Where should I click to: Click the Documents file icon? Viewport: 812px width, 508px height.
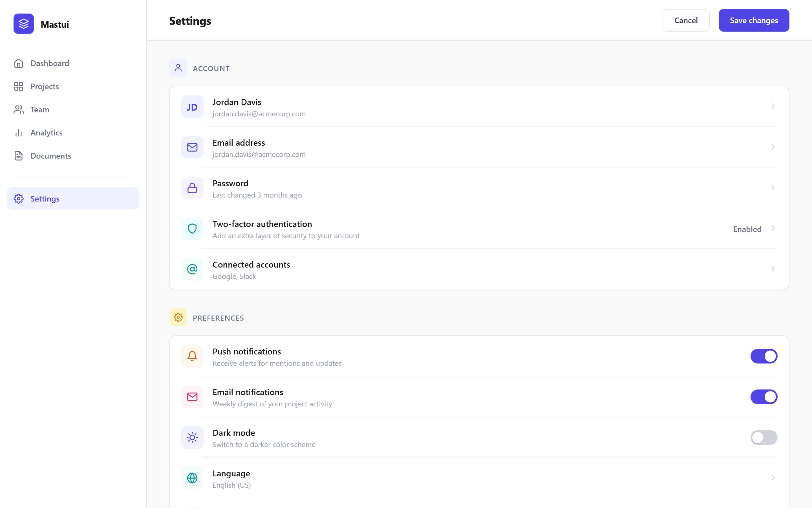click(x=18, y=156)
